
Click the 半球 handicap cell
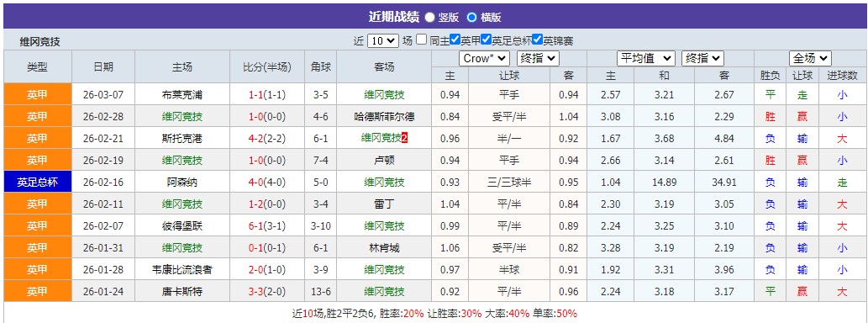(x=509, y=270)
